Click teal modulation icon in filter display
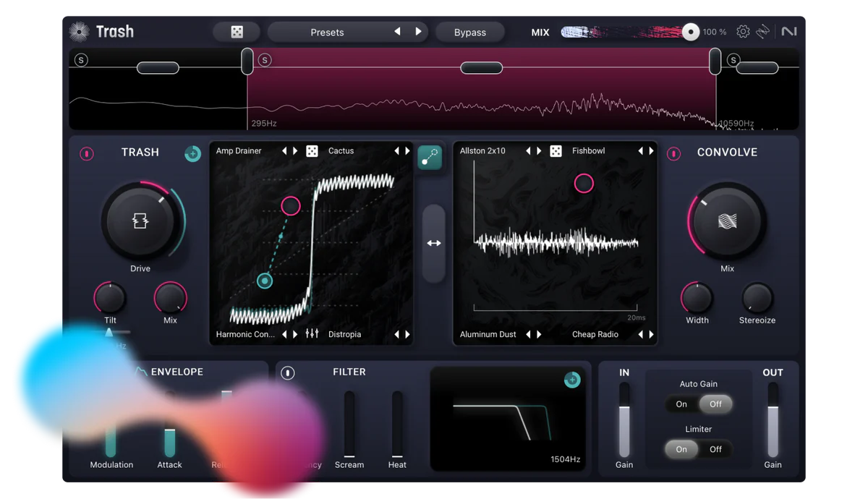This screenshot has width=868, height=499. pos(571,380)
